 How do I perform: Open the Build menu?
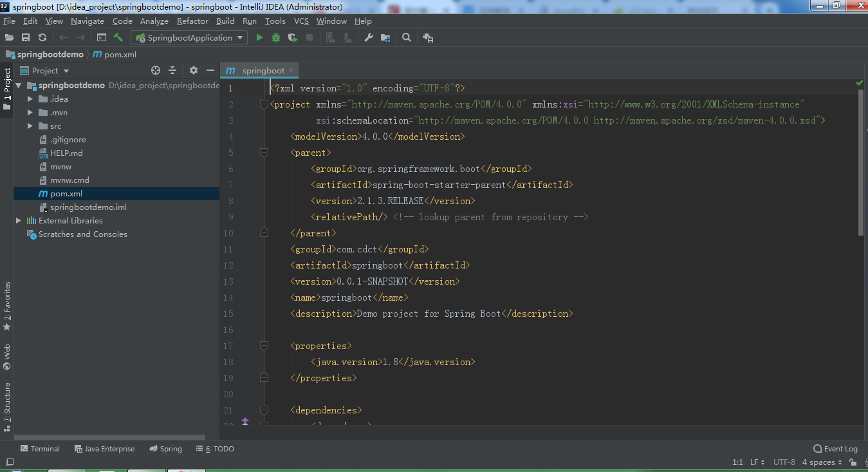(225, 21)
